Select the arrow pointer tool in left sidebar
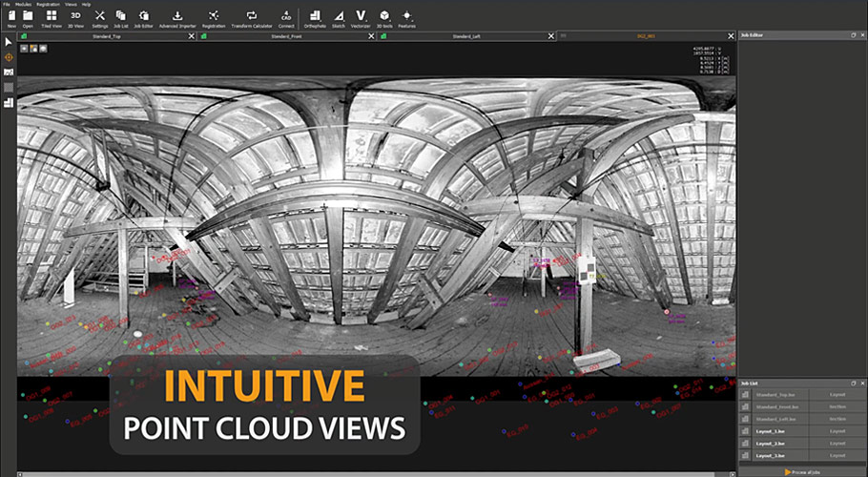The width and height of the screenshot is (868, 477). pyautogui.click(x=9, y=42)
